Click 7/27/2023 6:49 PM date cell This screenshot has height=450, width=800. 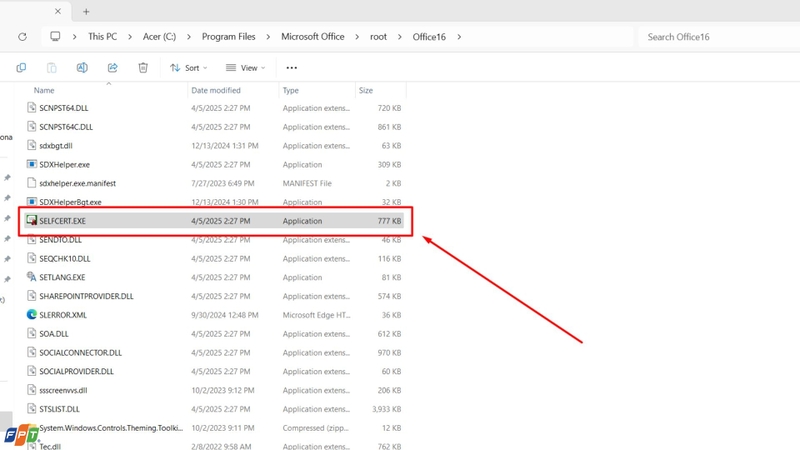[x=222, y=183]
